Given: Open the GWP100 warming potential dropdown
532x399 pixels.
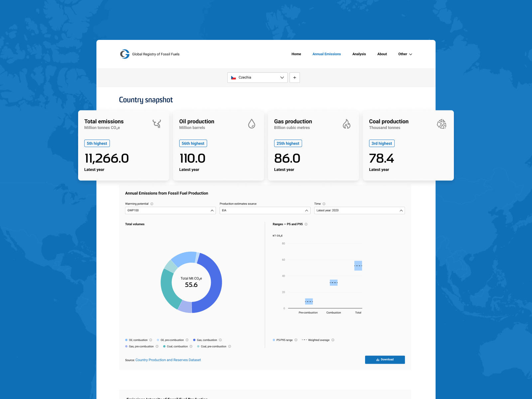Looking at the screenshot, I should [x=171, y=210].
